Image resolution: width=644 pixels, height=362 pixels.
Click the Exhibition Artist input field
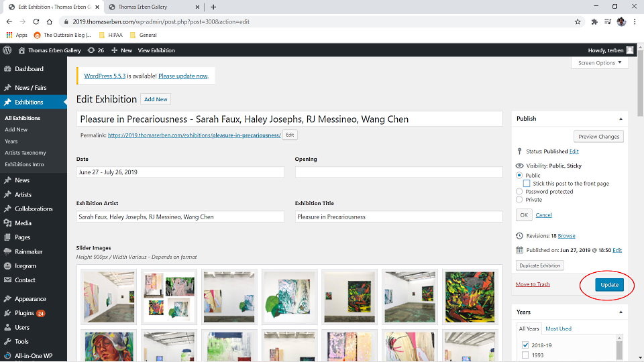[180, 217]
